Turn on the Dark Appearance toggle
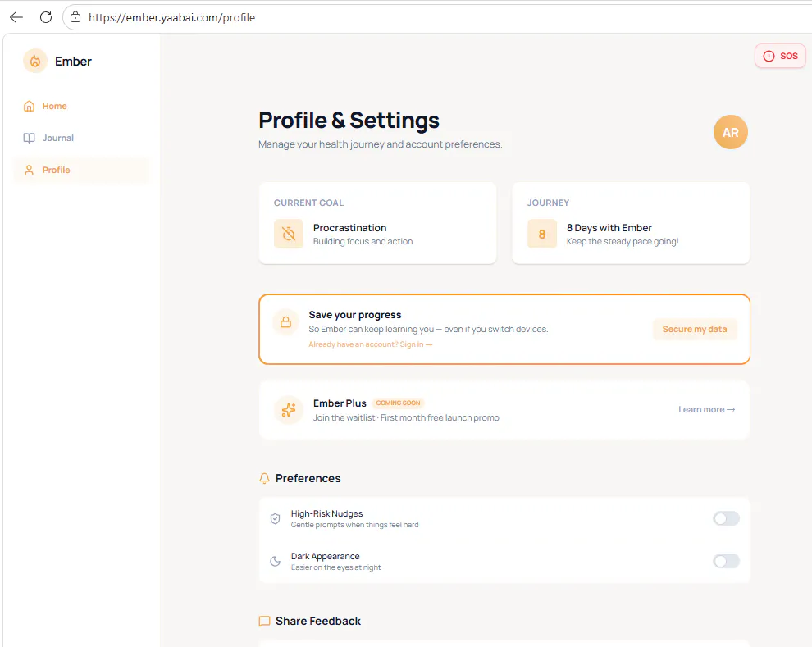This screenshot has width=812, height=647. [726, 561]
